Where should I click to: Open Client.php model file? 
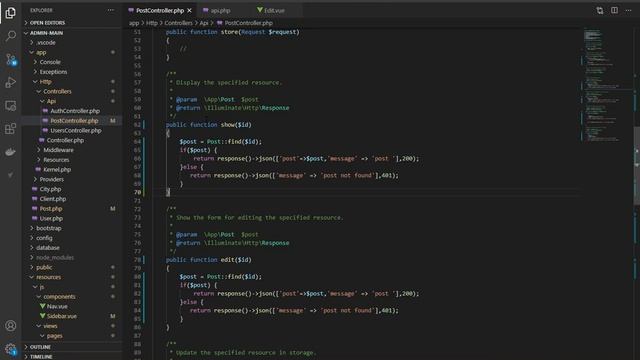pyautogui.click(x=53, y=199)
